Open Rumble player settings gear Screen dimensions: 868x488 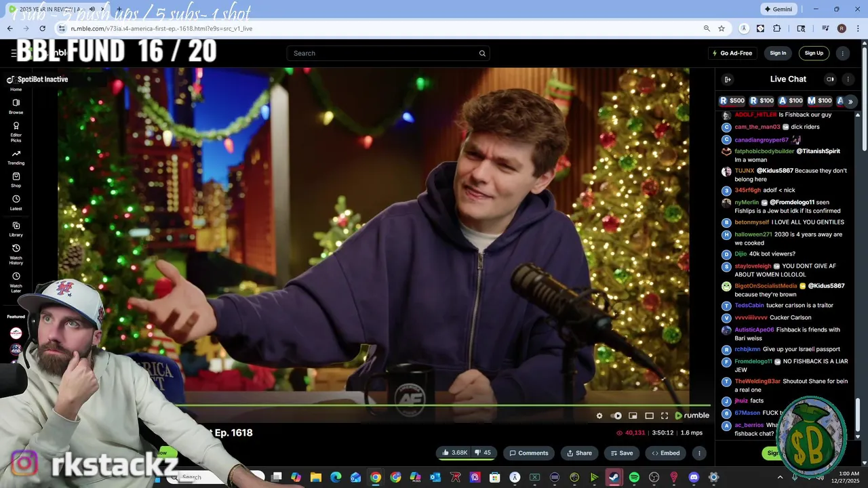[599, 415]
